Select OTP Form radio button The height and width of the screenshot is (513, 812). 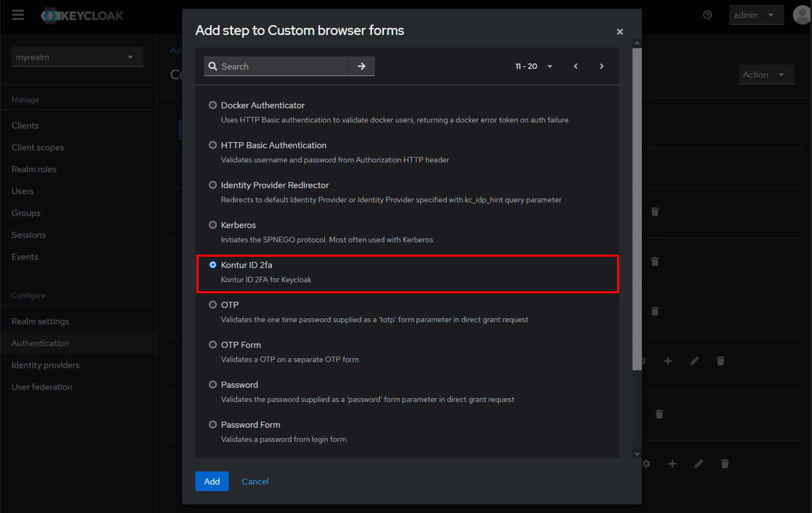pos(213,344)
